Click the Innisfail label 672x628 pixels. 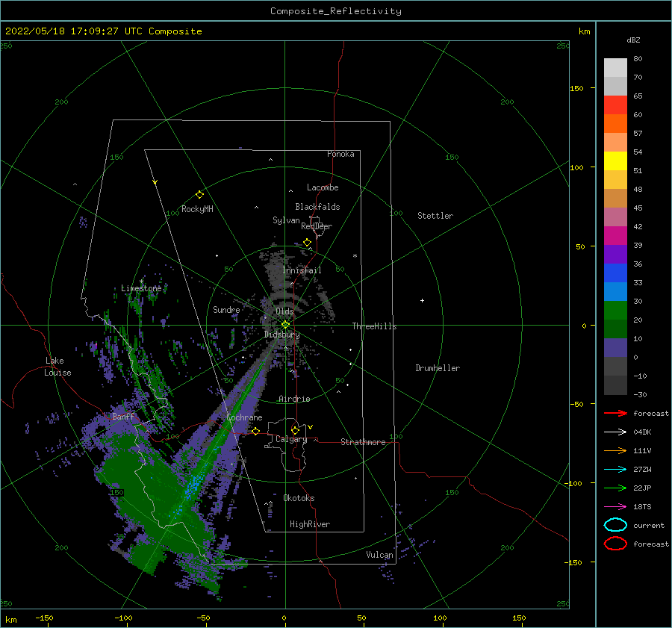click(x=302, y=270)
